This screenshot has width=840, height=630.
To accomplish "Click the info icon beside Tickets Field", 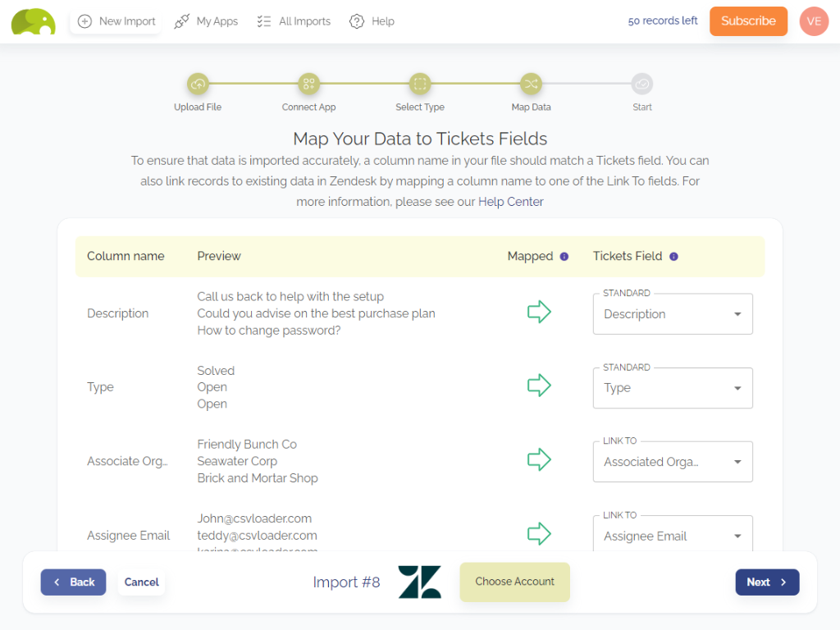I will pyautogui.click(x=673, y=257).
